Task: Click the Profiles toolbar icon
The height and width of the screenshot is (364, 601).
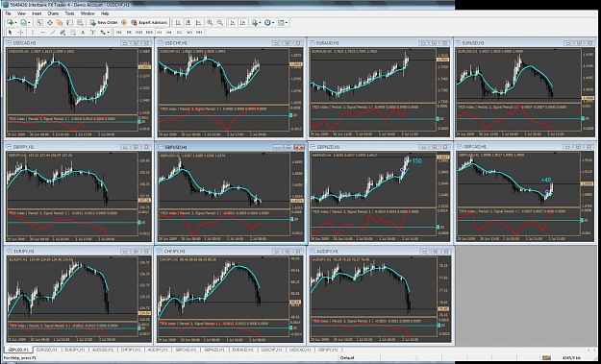Action: [23, 23]
